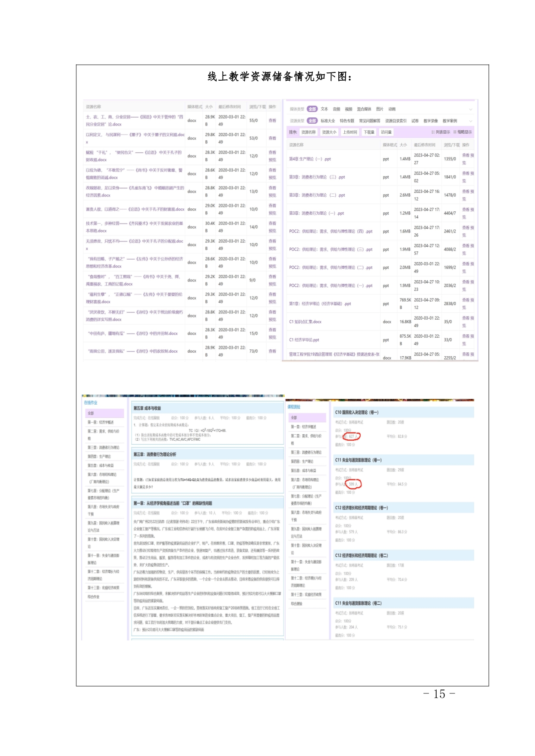The width and height of the screenshot is (535, 756).
Task: Click 查看 for 第3章 消费者行为理论（一）.ppt
Action: pos(466,210)
